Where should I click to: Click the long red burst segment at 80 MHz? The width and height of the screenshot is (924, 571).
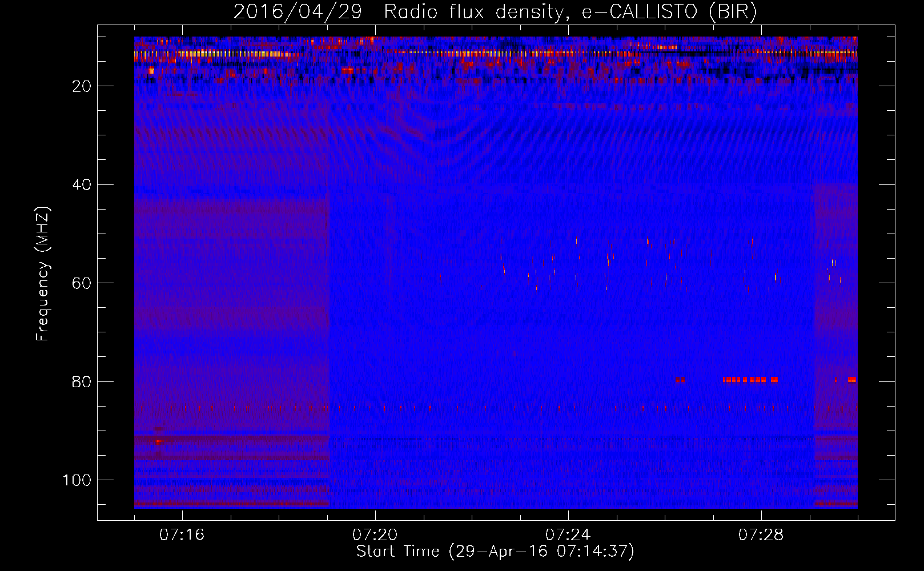click(750, 379)
